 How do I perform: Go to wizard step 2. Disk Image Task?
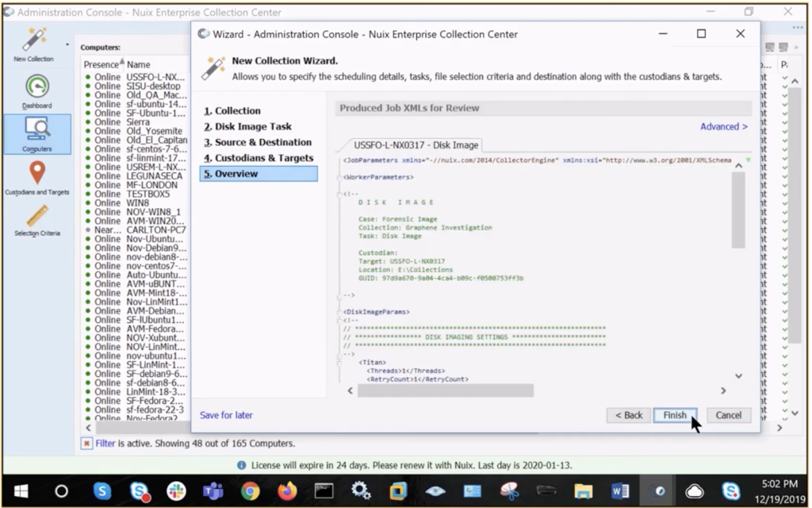click(x=247, y=126)
